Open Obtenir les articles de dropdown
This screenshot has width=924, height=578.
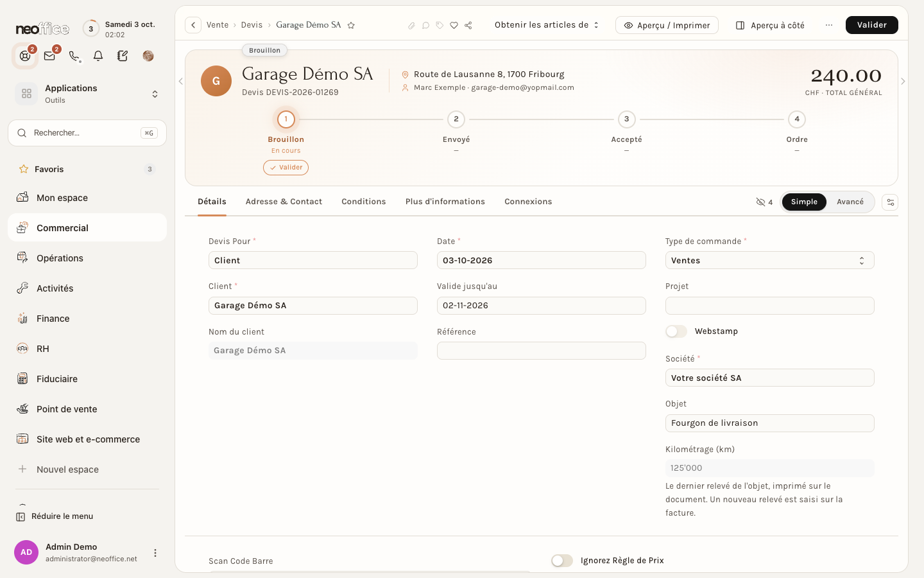[547, 25]
